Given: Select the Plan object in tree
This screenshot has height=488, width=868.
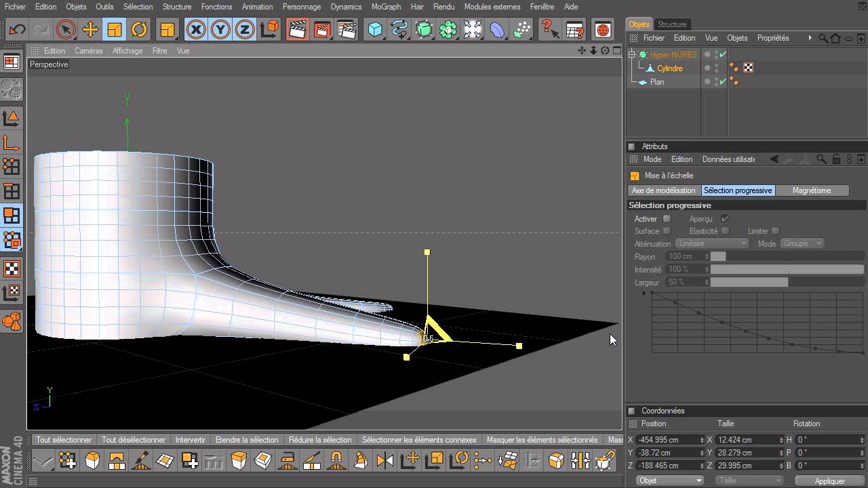Looking at the screenshot, I should tap(657, 82).
